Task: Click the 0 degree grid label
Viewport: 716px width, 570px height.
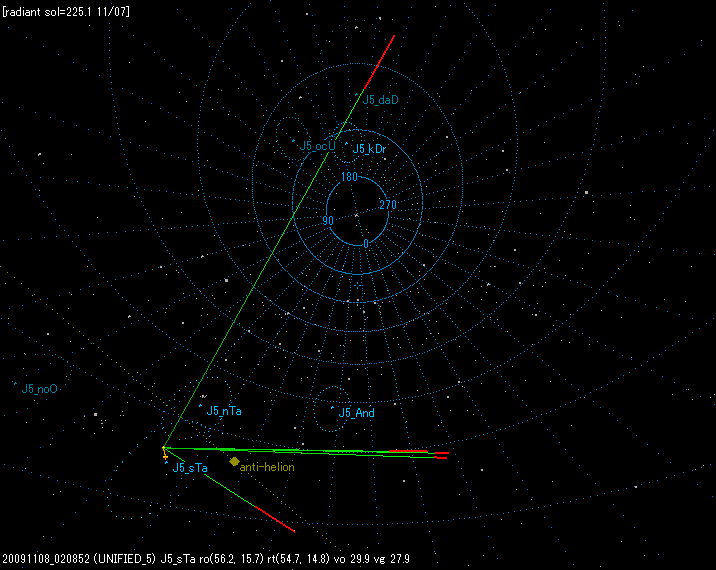Action: (366, 244)
